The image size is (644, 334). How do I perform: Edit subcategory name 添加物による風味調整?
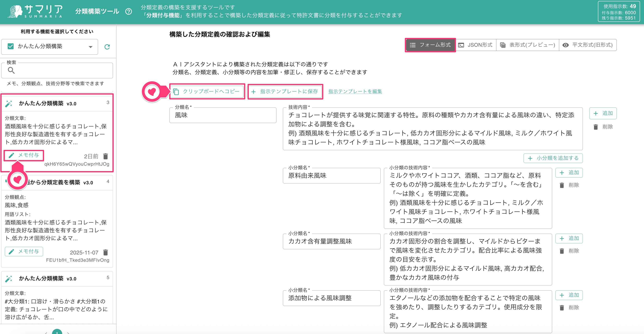(331, 298)
